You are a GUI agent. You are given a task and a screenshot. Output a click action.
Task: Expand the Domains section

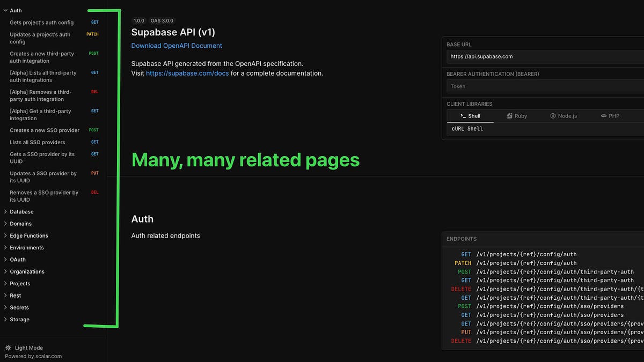point(20,224)
